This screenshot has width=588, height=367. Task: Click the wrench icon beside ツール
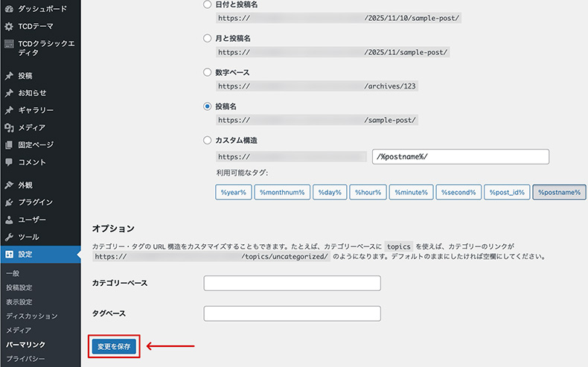point(9,237)
